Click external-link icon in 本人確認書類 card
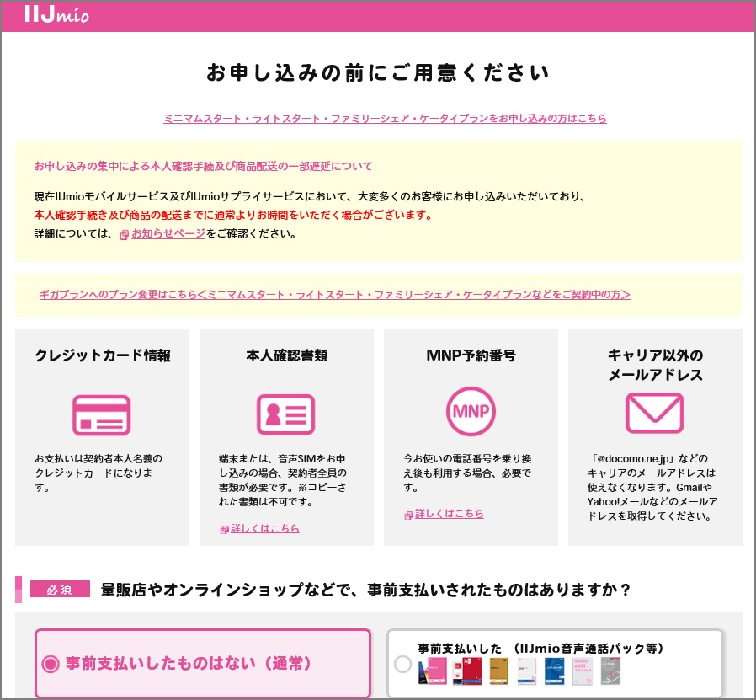This screenshot has height=700, width=756. tap(224, 529)
